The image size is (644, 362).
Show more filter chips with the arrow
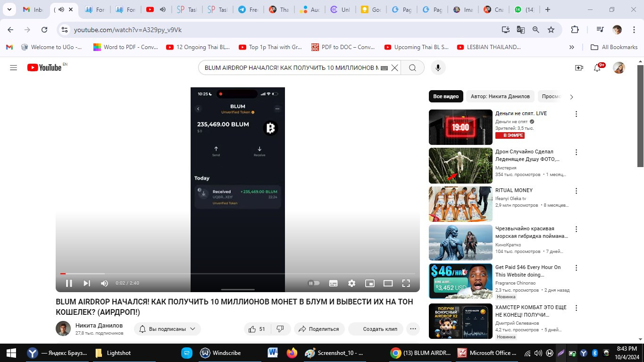coord(571,97)
